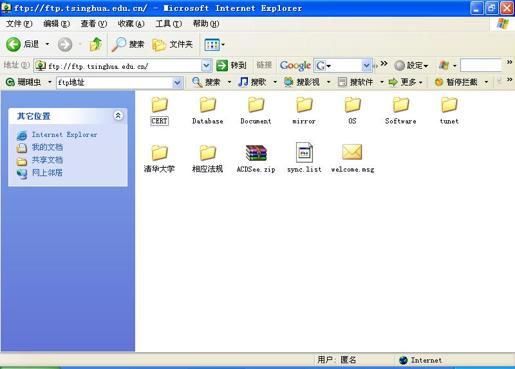Click the 链接 links toolbar label

pyautogui.click(x=264, y=65)
